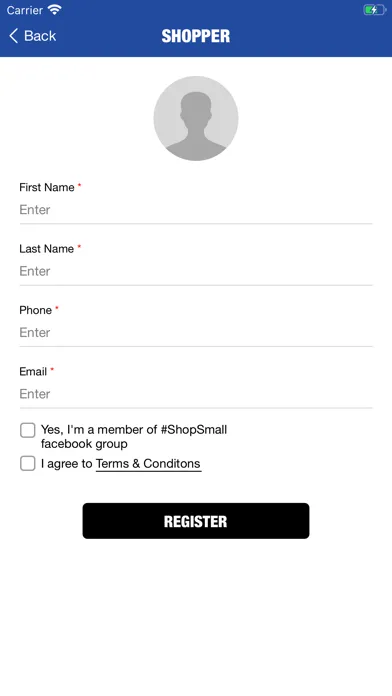Image resolution: width=392 pixels, height=696 pixels.
Task: Tap the back chevron arrow icon
Action: coord(14,36)
